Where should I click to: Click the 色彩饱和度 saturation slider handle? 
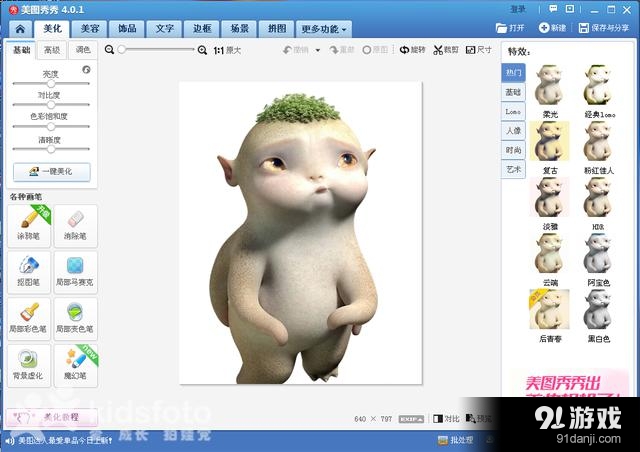(x=51, y=126)
